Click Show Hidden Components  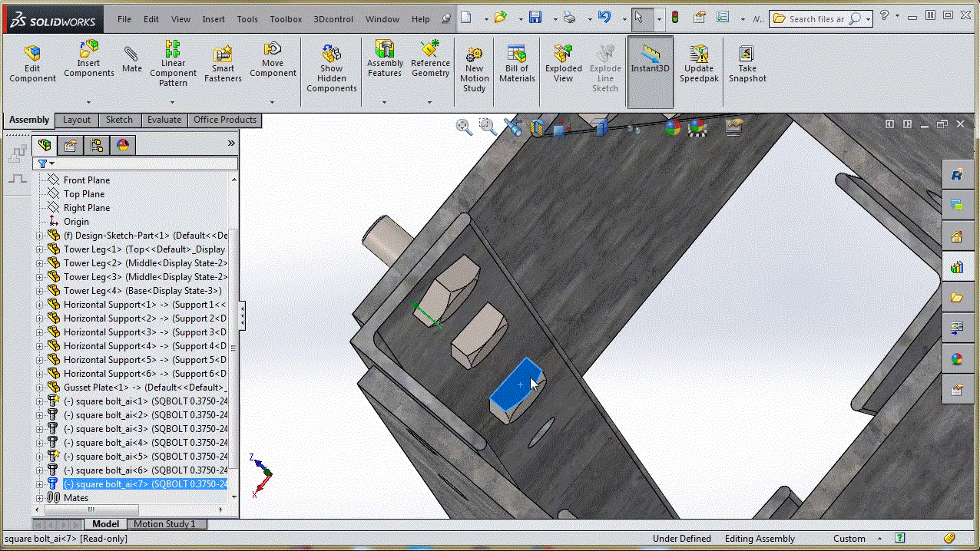pos(332,69)
